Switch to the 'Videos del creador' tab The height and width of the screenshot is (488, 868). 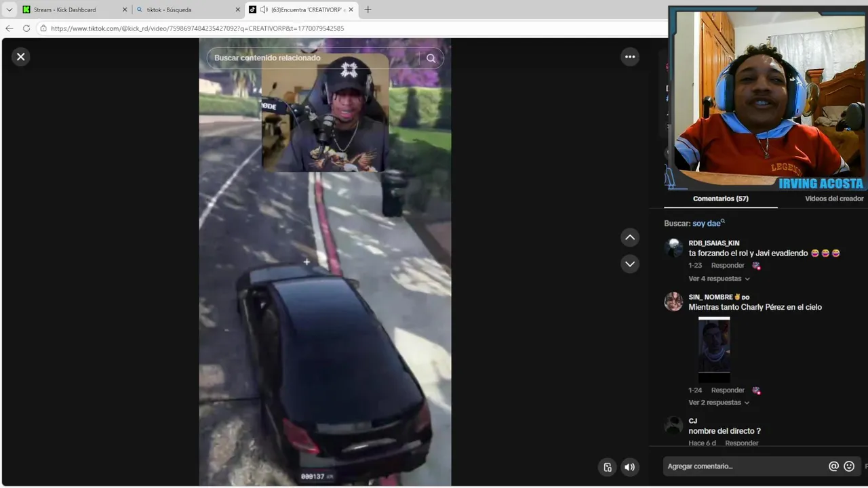(834, 199)
